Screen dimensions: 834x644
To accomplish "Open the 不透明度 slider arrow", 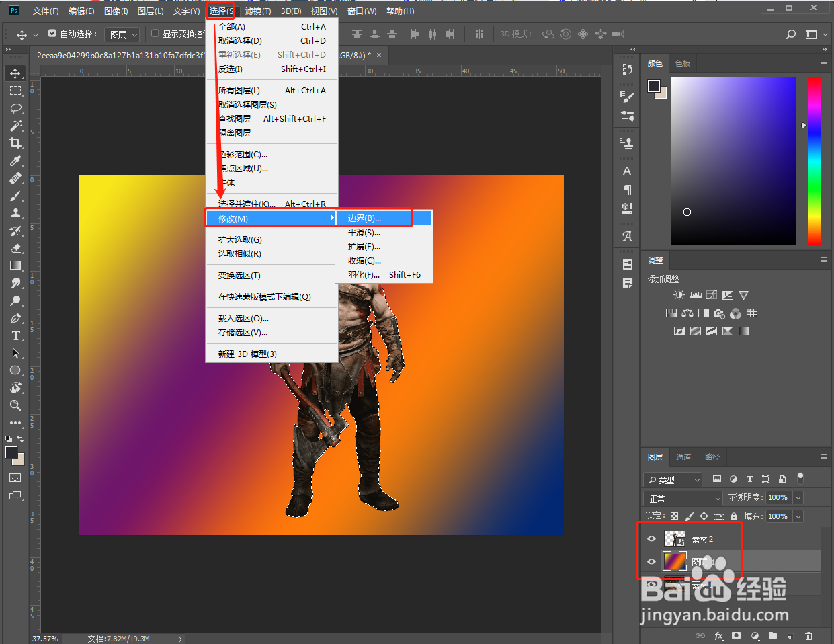I will click(x=798, y=498).
